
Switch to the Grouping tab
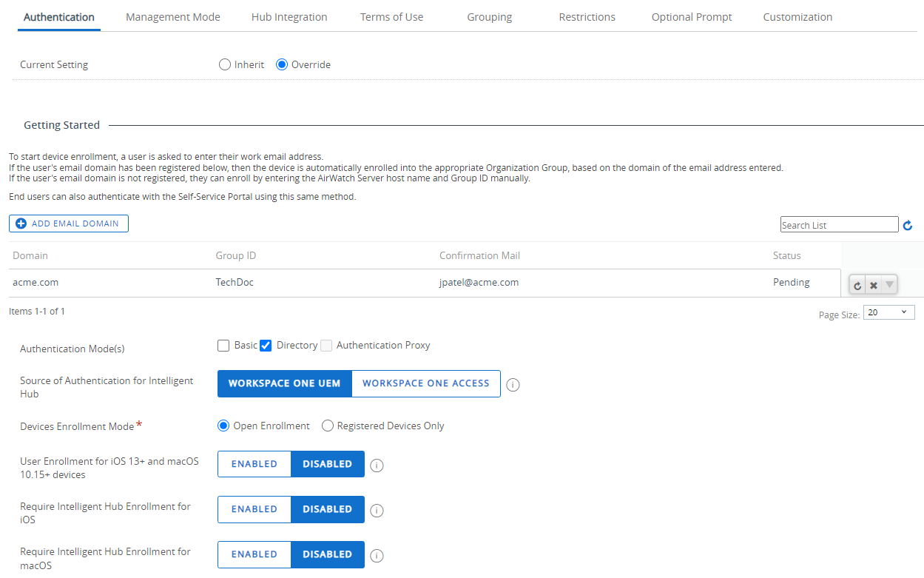point(490,17)
